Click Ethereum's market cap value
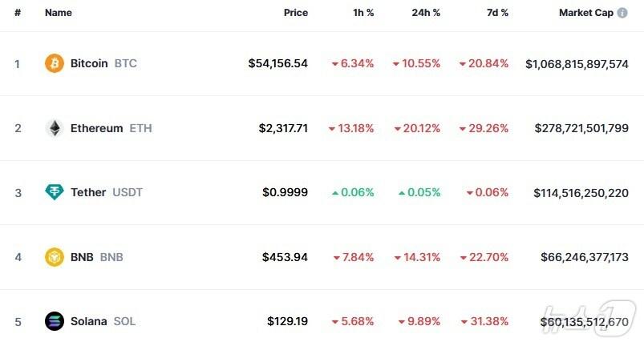Screen dimensions: 644x346 (x=581, y=128)
